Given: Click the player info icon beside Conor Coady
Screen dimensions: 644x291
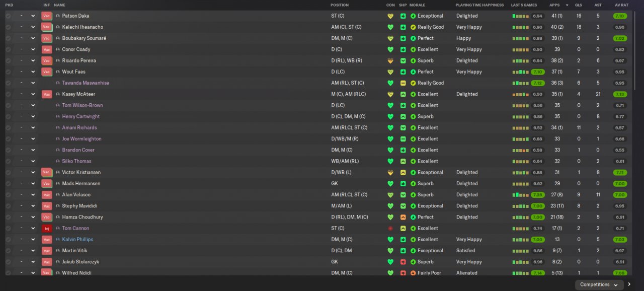Looking at the screenshot, I should tap(58, 49).
